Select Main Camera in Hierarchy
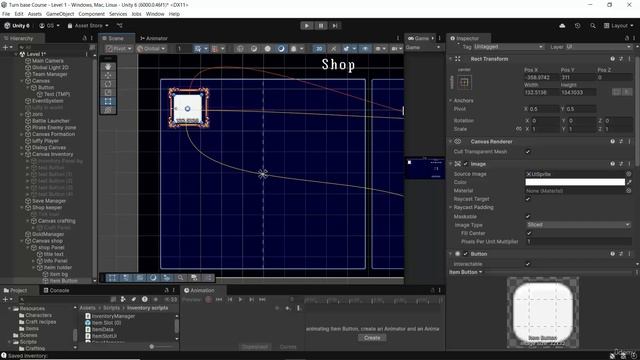The width and height of the screenshot is (640, 360). 48,61
